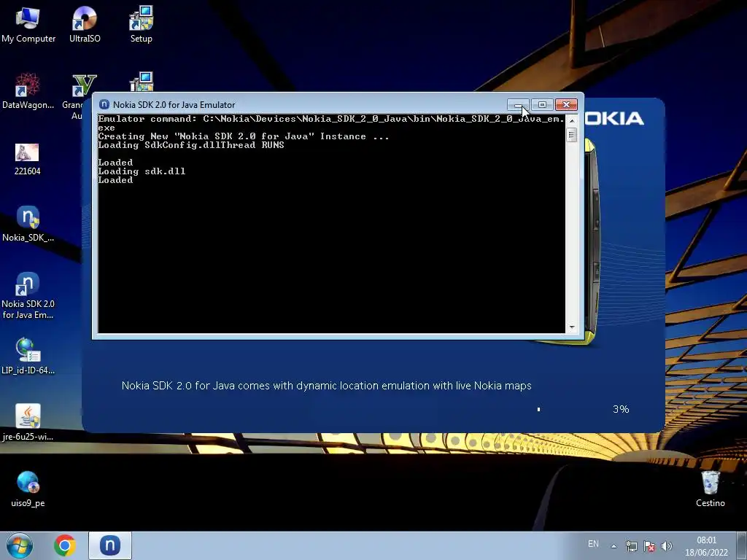Open the Action Center flag icon
This screenshot has width=747, height=560.
click(x=649, y=546)
